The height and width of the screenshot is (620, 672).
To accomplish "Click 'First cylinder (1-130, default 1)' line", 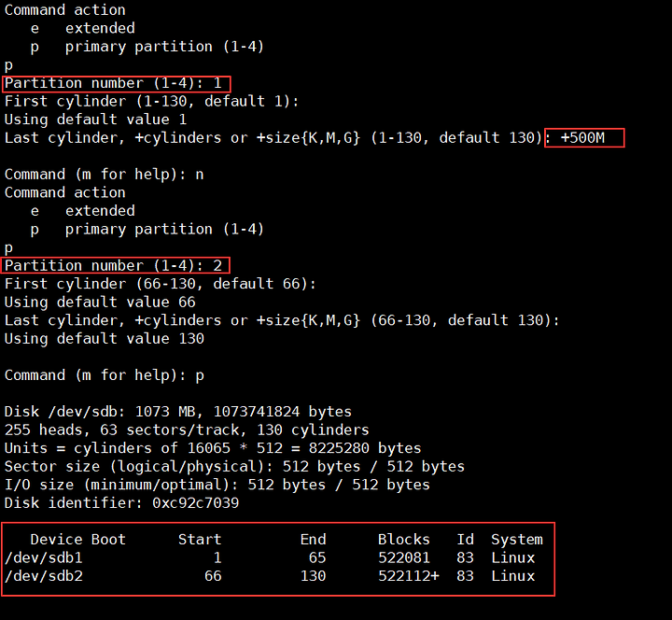I will click(152, 102).
